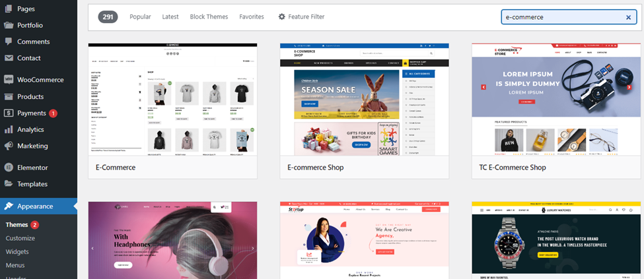Show the Favorites themes tab
Screen dimensions: 644x279
point(252,17)
